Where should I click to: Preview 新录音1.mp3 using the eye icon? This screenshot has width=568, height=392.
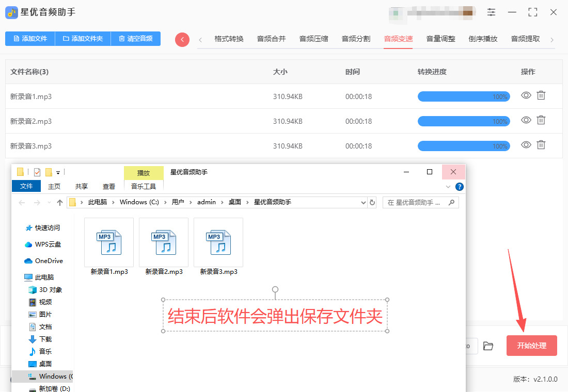(526, 95)
